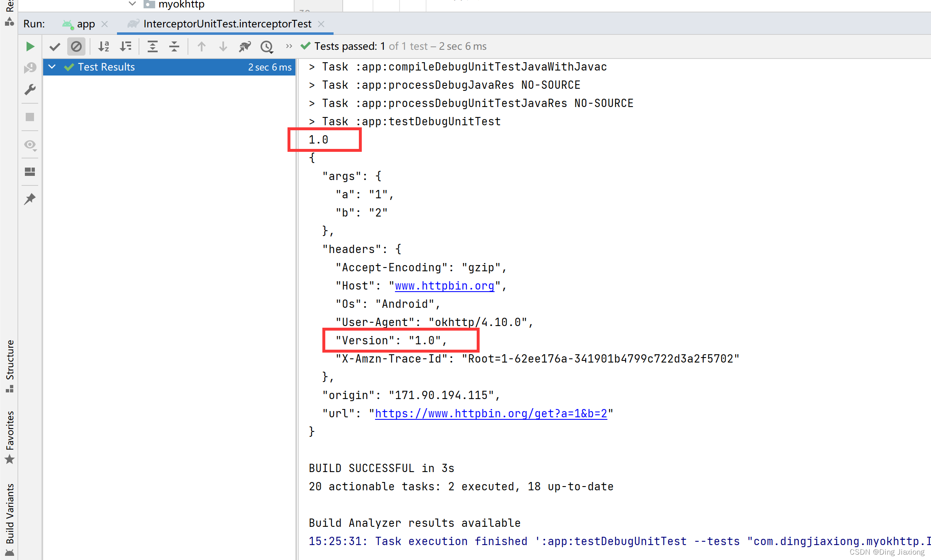Toggle show passed tests checkmark
This screenshot has height=560, width=931.
pos(55,46)
